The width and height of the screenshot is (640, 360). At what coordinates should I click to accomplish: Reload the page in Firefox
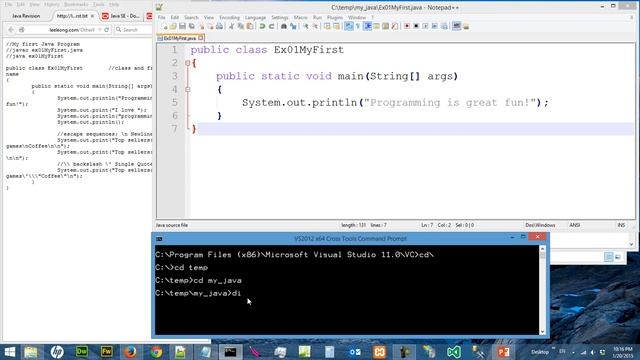click(x=107, y=30)
